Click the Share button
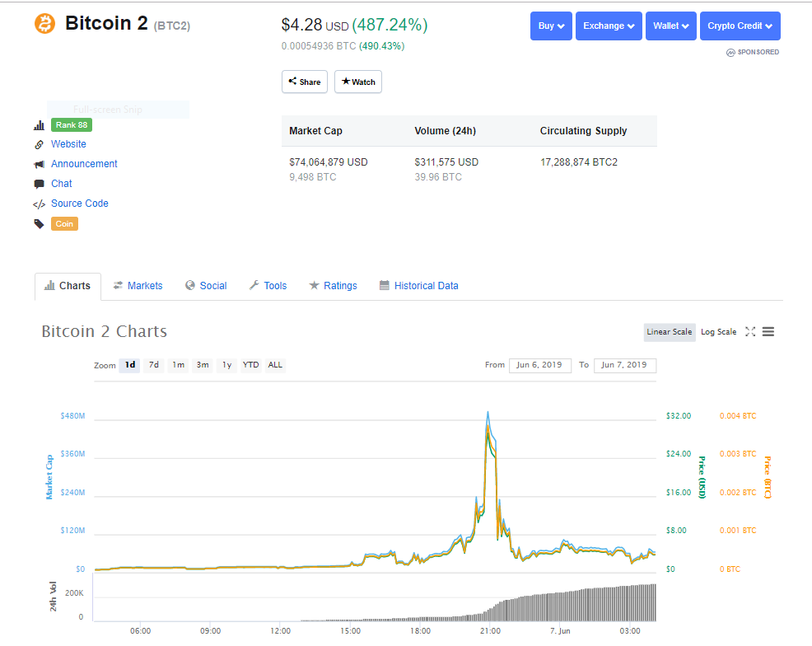This screenshot has height=646, width=812. (305, 82)
